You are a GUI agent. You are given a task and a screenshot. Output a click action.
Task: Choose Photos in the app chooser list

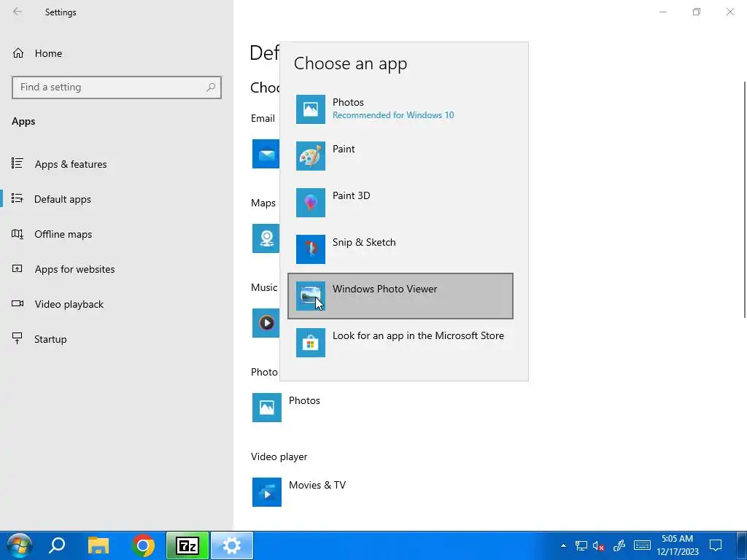coord(400,109)
